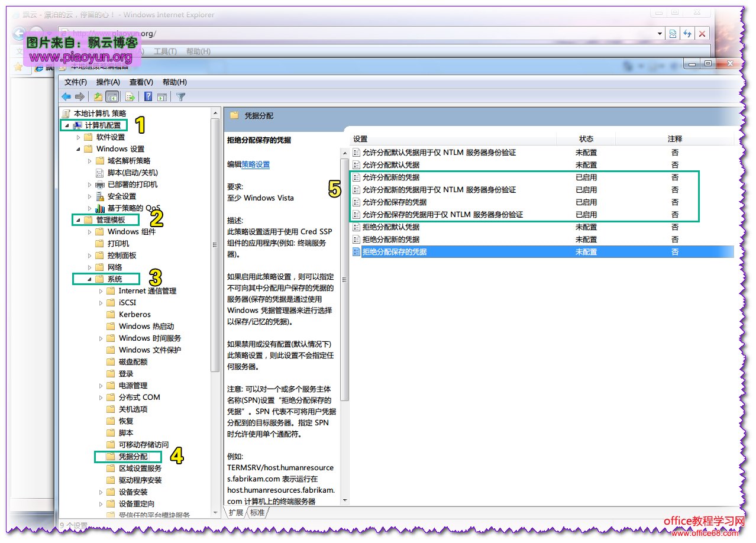Click the Export List toolbar icon
This screenshot has width=756, height=543.
click(130, 97)
